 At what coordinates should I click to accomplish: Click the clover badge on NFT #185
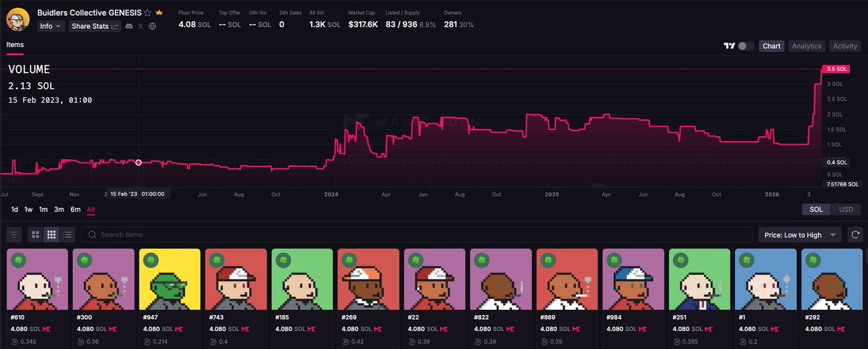[284, 259]
